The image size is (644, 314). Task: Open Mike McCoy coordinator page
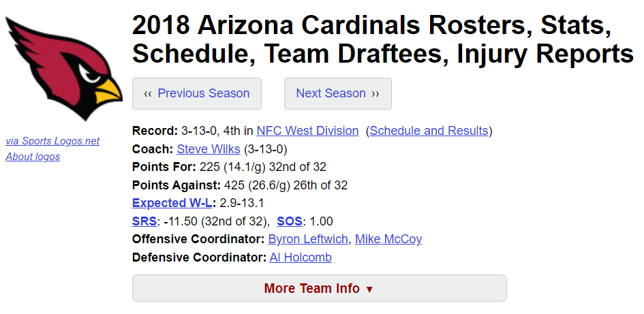(x=388, y=239)
